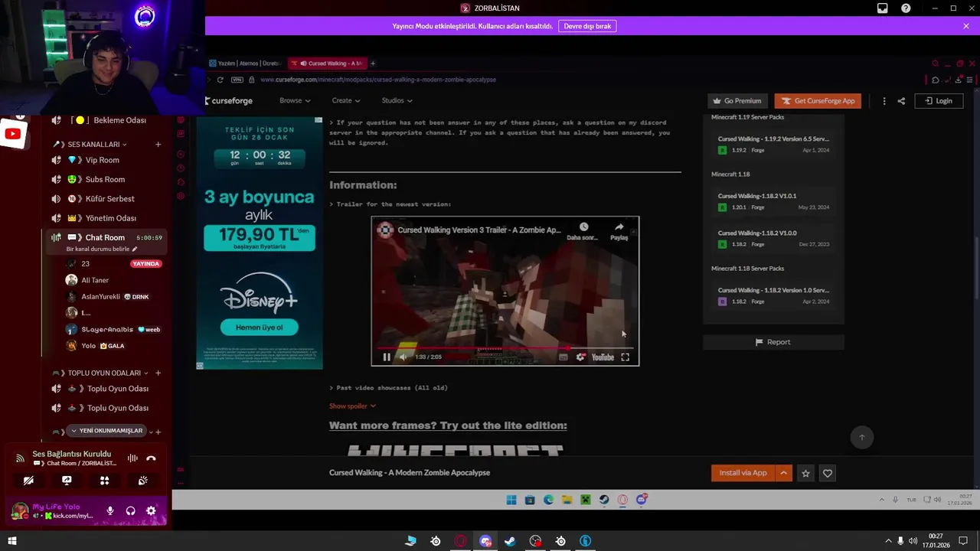Enter fullscreen on the trailer video
Image resolution: width=980 pixels, height=551 pixels.
click(625, 357)
